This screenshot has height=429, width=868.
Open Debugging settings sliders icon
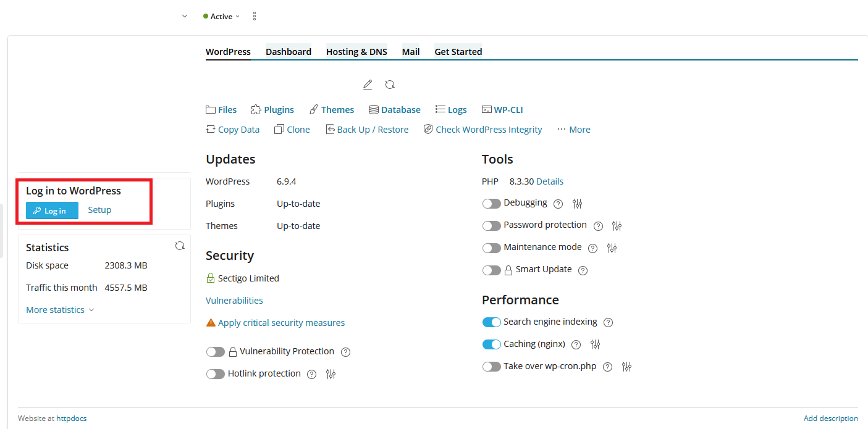tap(578, 204)
